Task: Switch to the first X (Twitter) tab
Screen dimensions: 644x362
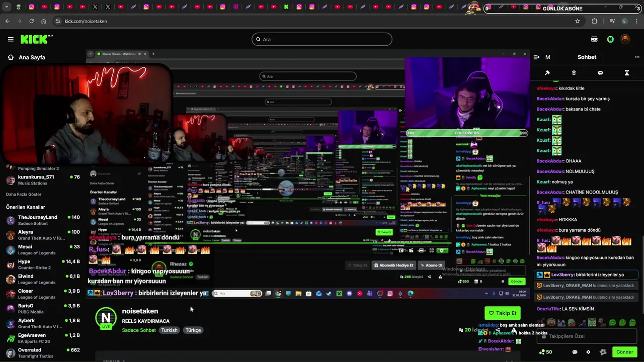Action: (95, 7)
